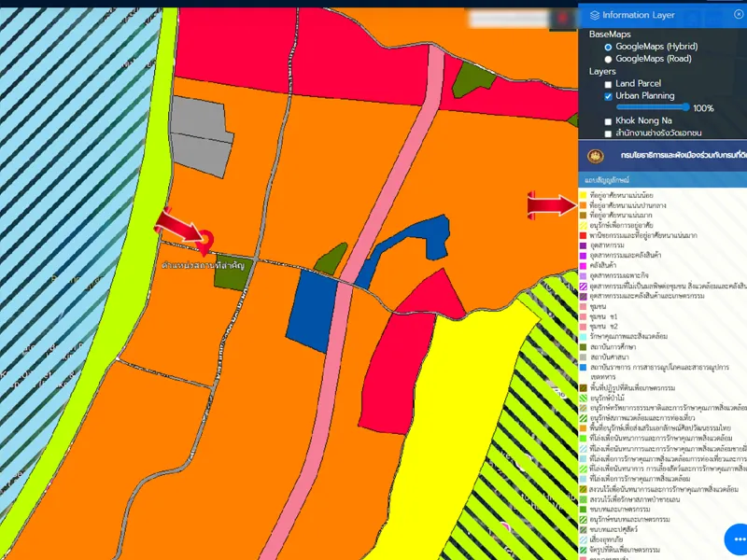This screenshot has width=747, height=560.
Task: Click the red arrow beside the map pin
Action: point(176,224)
